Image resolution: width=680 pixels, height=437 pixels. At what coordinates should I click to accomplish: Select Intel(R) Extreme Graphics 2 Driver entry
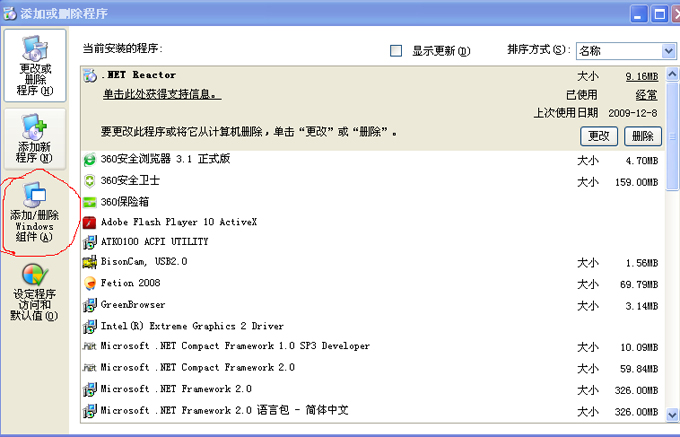(x=373, y=326)
